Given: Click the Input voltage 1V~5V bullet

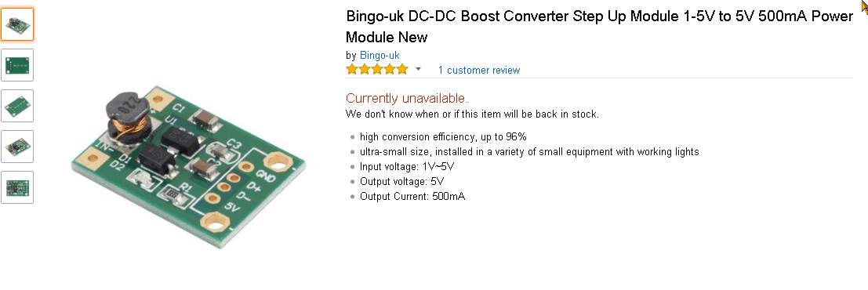Looking at the screenshot, I should click(x=408, y=167).
